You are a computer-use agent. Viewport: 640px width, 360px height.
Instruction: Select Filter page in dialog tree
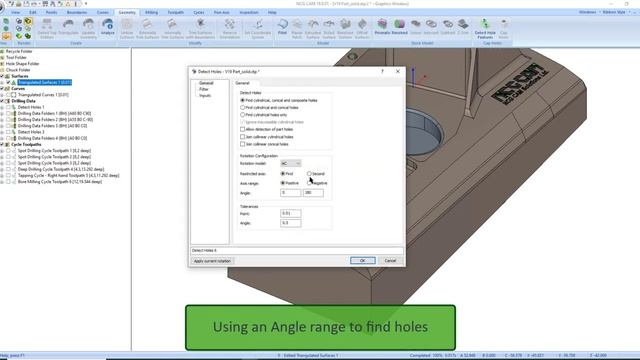(x=204, y=89)
